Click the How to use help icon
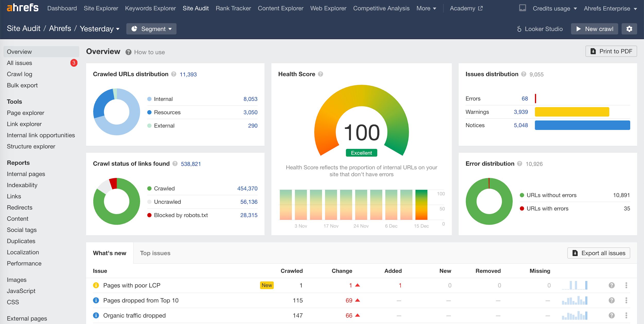Screen dimensions: 644x324 coord(129,52)
